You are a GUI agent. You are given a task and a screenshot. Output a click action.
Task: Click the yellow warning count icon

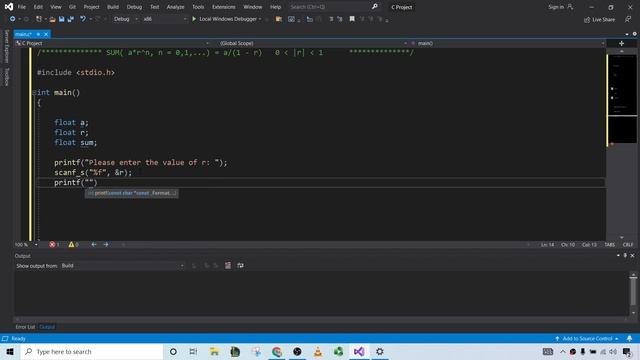[x=71, y=244]
